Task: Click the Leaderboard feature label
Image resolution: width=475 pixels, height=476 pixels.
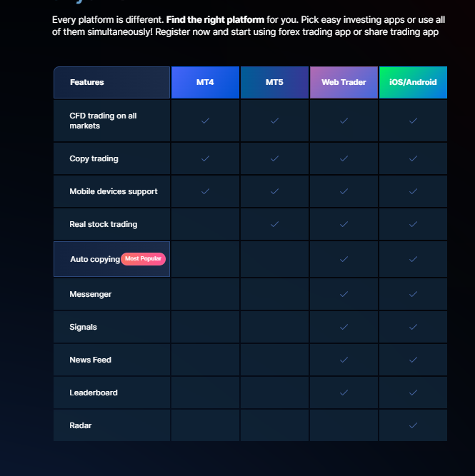Action: [93, 393]
